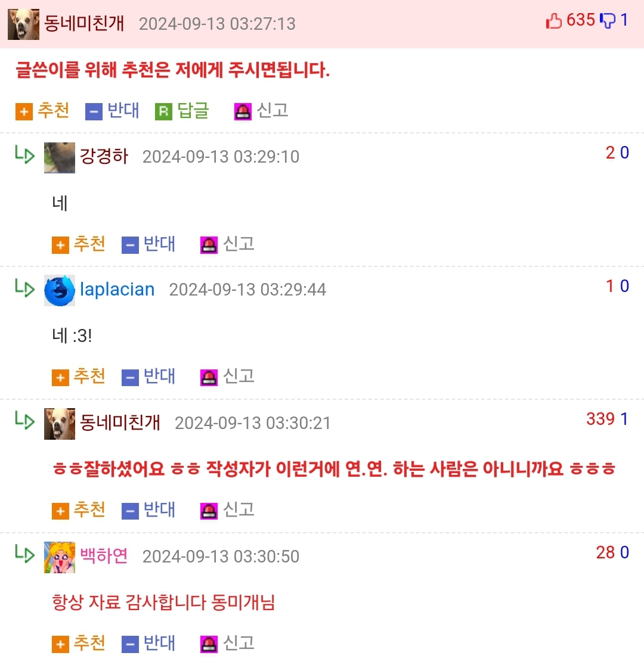Click the green R 답글 reply icon
Image resolution: width=644 pixels, height=662 pixels.
click(163, 112)
